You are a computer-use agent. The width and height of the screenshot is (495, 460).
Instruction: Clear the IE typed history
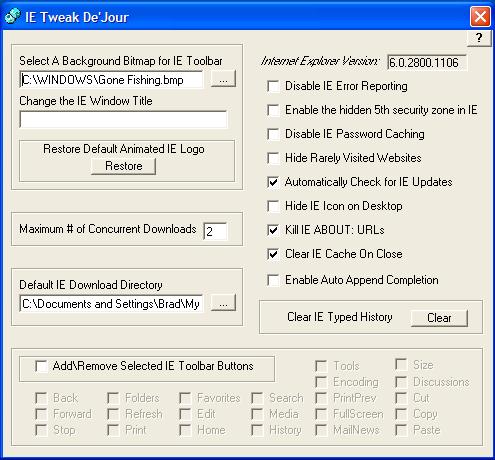[x=439, y=318]
